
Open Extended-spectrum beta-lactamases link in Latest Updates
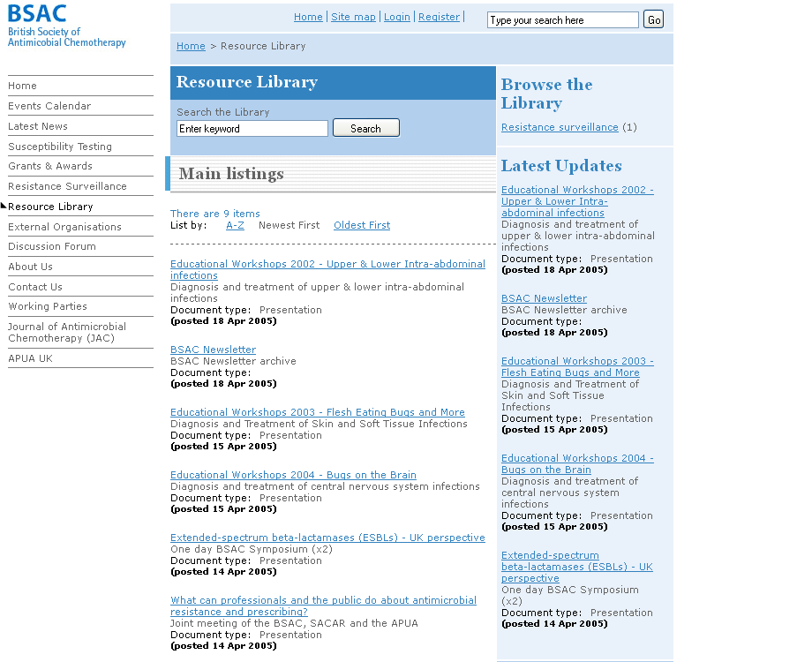point(576,567)
